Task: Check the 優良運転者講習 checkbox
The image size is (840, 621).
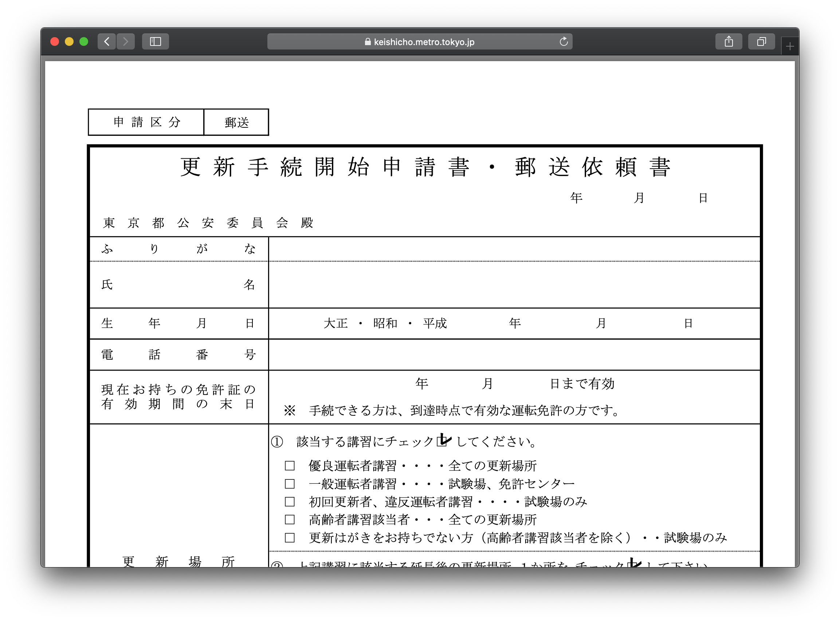Action: pyautogui.click(x=290, y=466)
